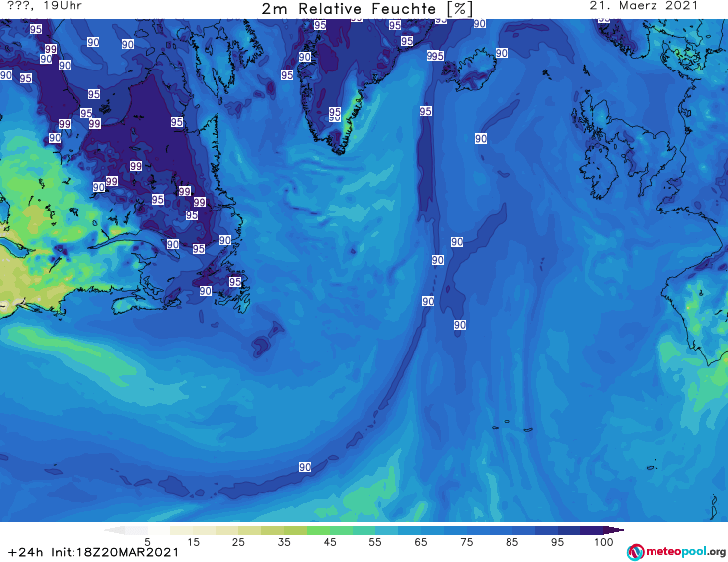The height and width of the screenshot is (562, 728).
Task: Open the meteopool.org link text
Action: coord(685,551)
